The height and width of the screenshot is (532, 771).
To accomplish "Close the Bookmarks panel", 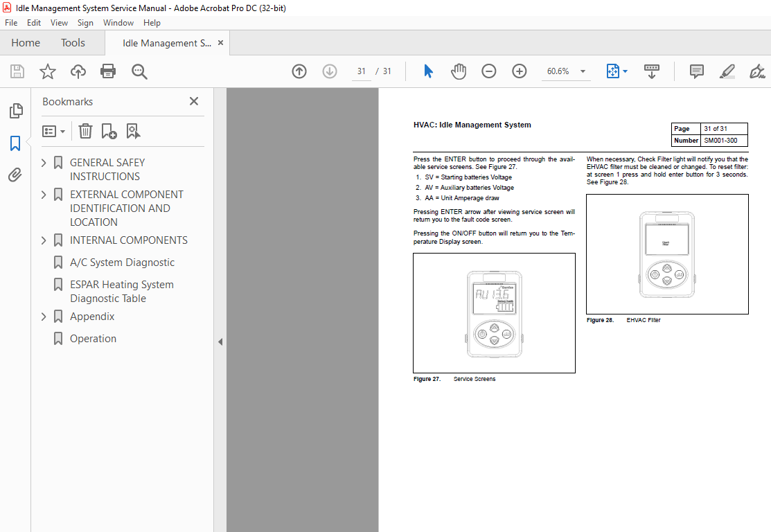I will pyautogui.click(x=194, y=101).
